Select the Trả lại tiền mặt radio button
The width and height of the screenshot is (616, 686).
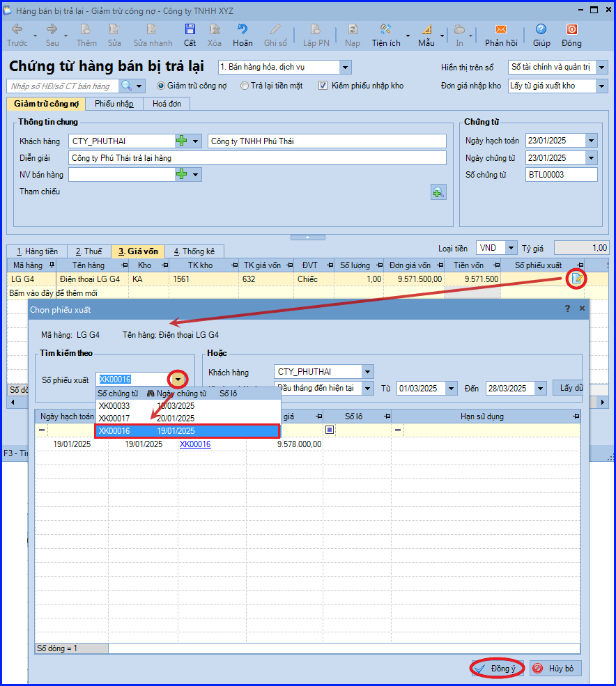245,86
